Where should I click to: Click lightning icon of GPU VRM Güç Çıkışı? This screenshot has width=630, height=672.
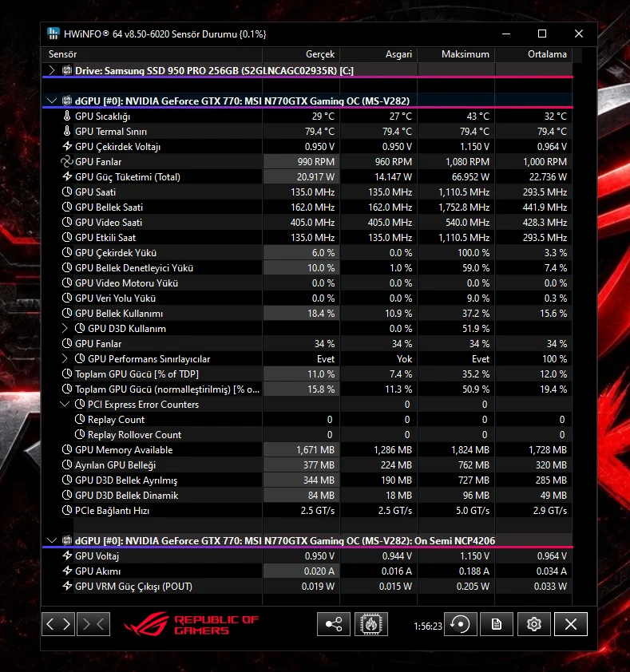67,586
